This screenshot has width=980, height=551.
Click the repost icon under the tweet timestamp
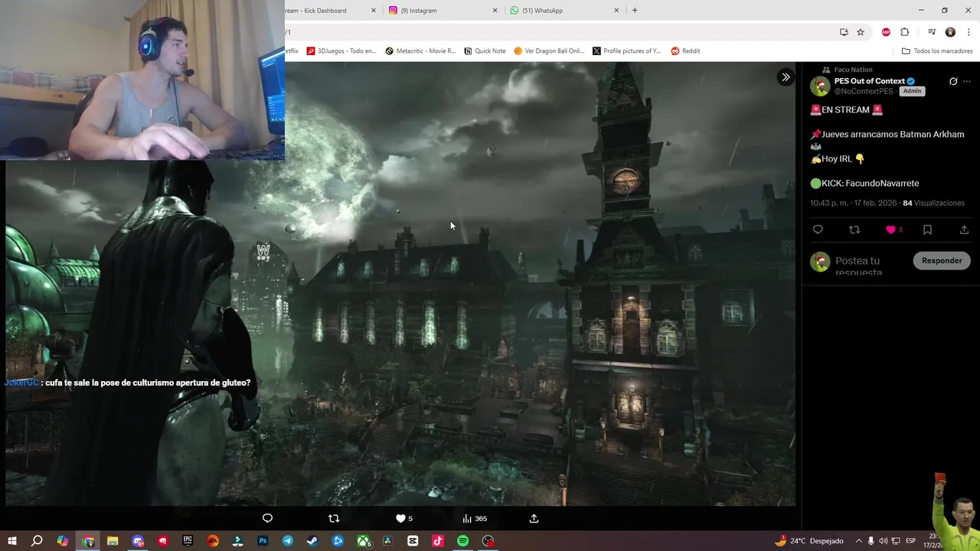pyautogui.click(x=854, y=230)
